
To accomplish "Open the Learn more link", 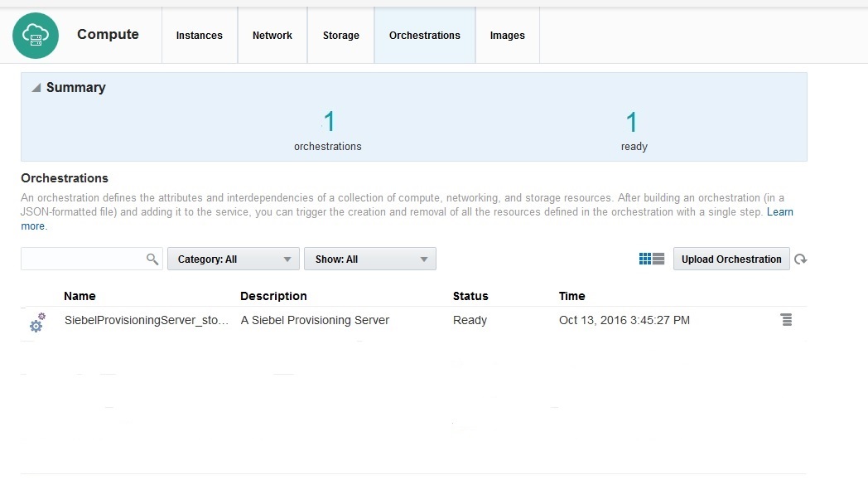I will (779, 211).
